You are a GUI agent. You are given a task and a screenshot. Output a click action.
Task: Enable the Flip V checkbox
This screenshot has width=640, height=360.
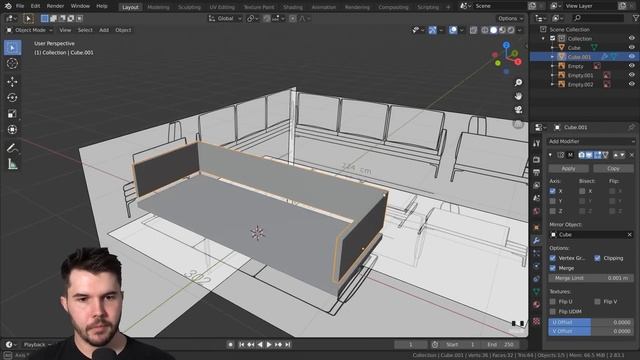click(x=598, y=302)
